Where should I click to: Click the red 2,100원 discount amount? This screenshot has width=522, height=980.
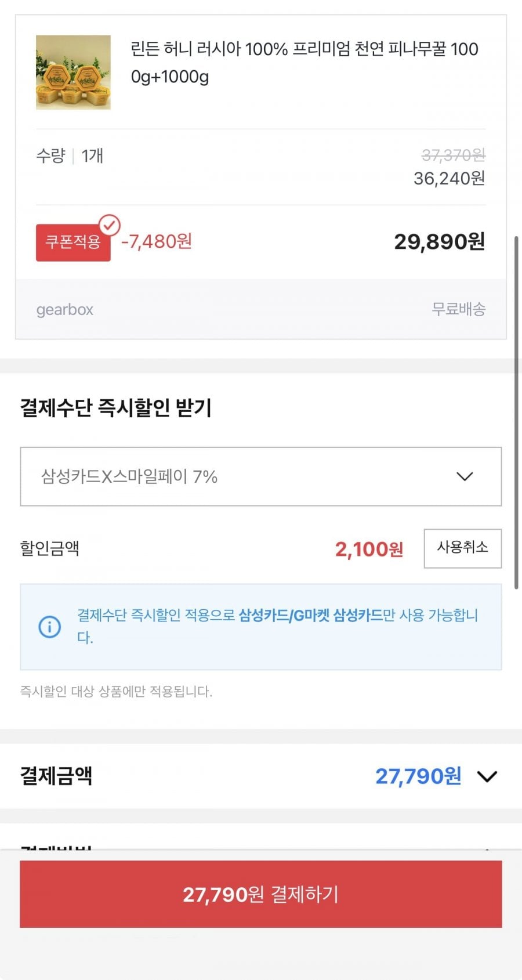click(x=369, y=549)
